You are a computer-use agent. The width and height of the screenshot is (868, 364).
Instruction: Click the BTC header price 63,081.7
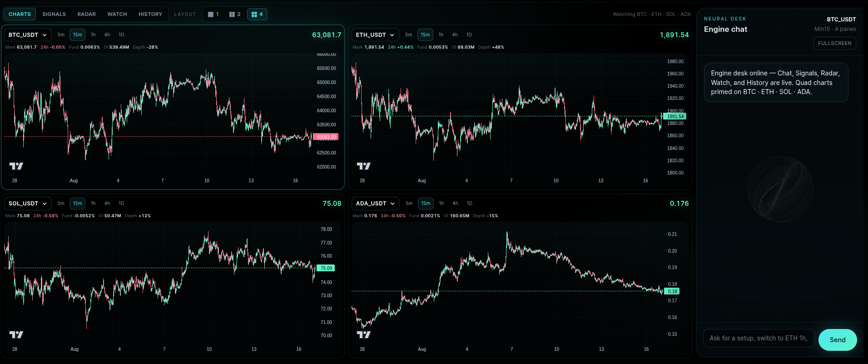(x=327, y=35)
